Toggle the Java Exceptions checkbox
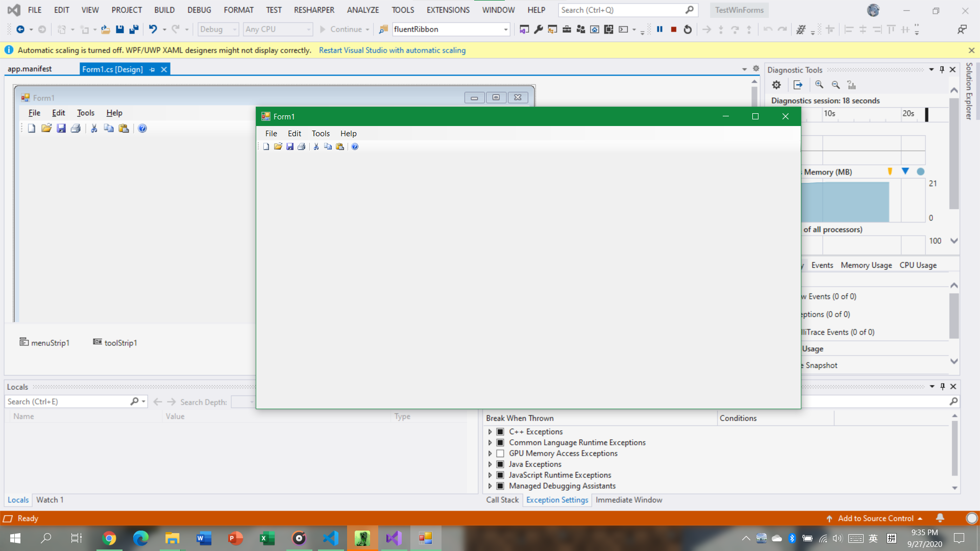 pyautogui.click(x=500, y=464)
